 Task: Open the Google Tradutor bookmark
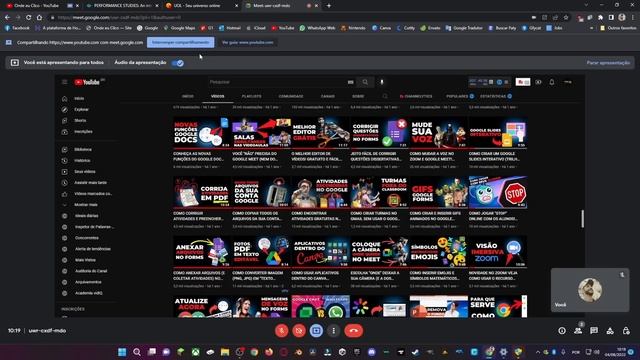[464, 28]
